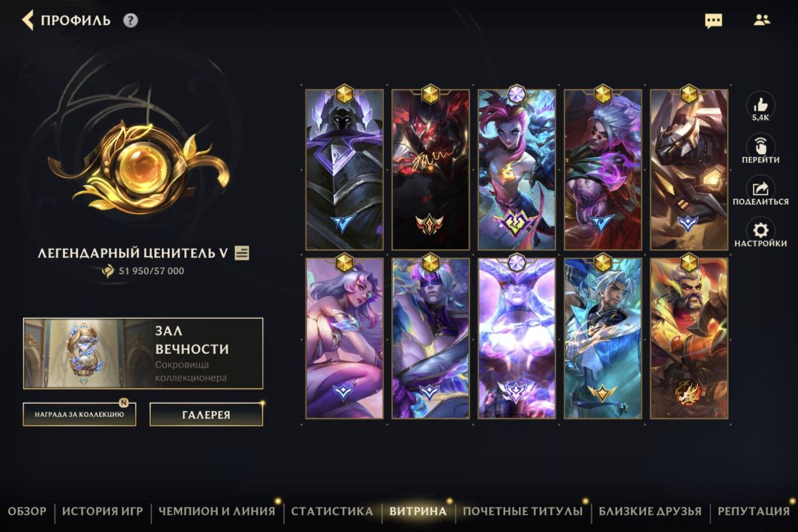Select the golden armored skin card
This screenshot has width=798, height=532.
click(x=689, y=169)
